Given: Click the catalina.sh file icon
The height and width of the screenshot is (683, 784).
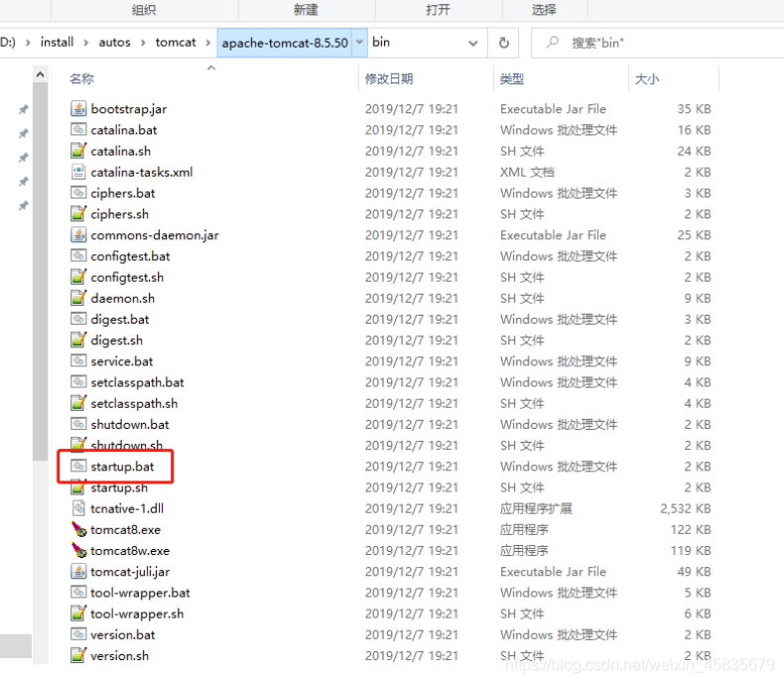Looking at the screenshot, I should (x=78, y=151).
